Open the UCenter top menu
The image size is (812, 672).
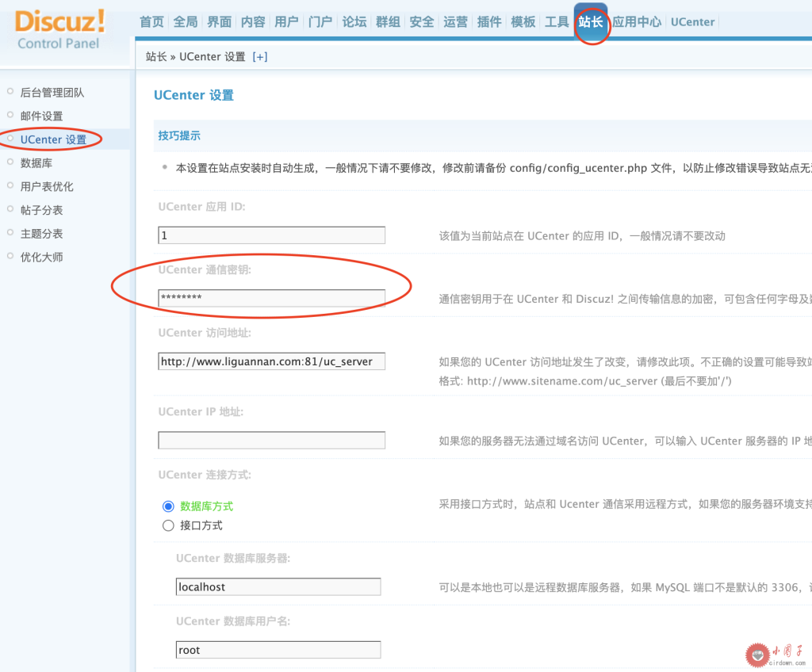692,21
